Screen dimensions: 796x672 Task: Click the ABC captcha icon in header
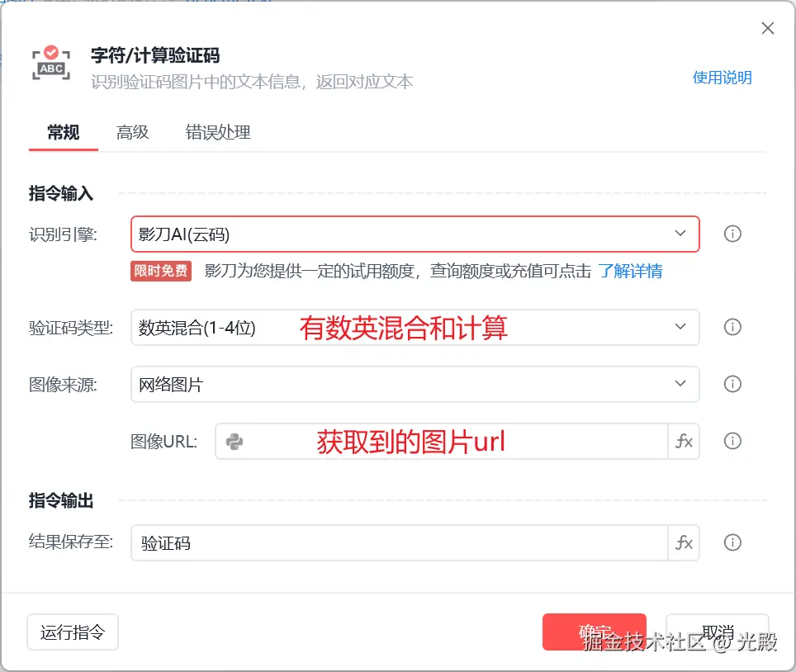coord(51,63)
